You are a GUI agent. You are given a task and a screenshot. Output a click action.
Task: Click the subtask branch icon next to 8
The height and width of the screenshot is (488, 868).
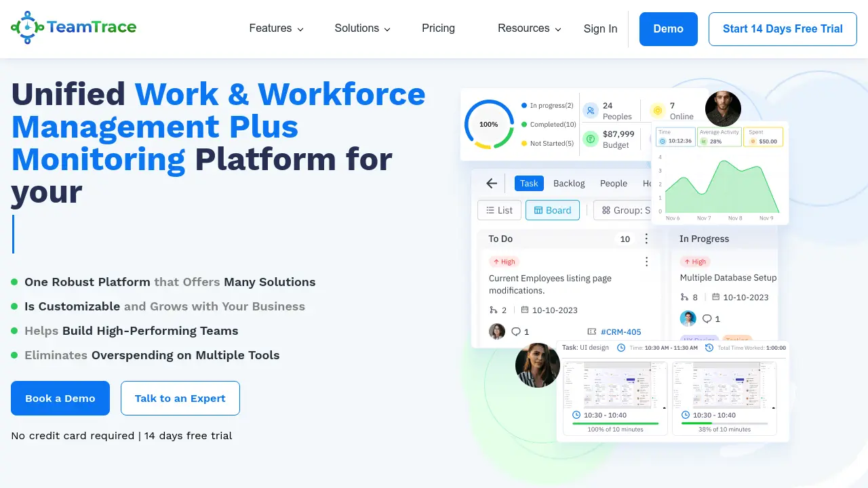coord(684,297)
